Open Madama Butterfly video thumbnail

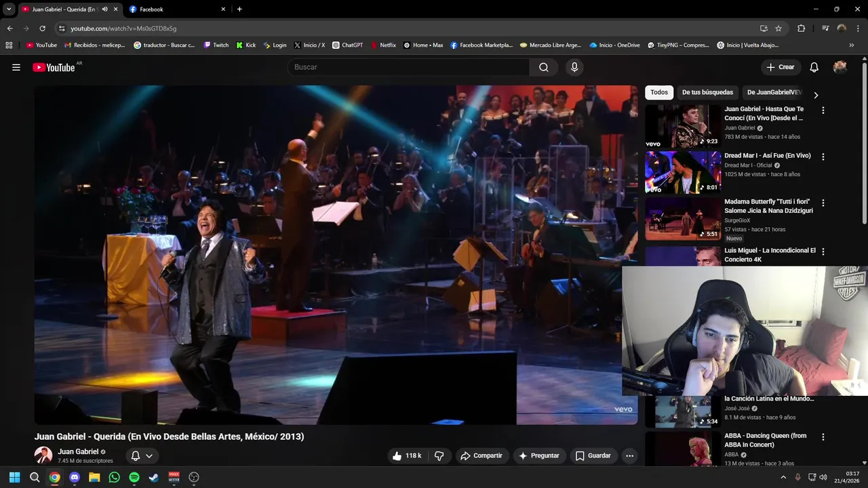[x=683, y=218]
